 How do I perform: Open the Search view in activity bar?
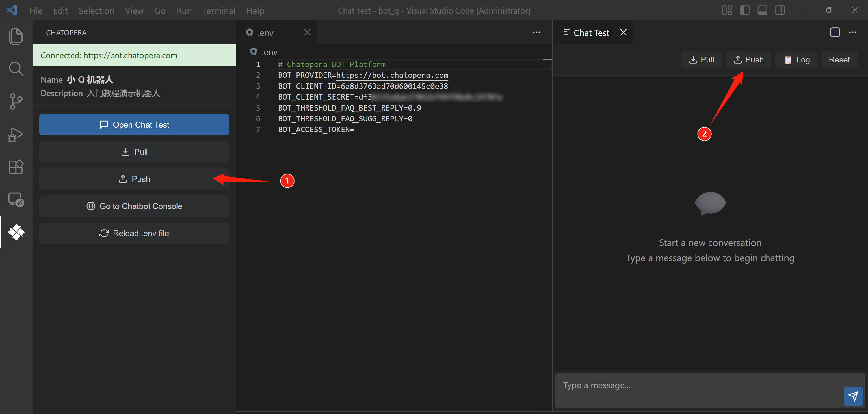tap(16, 69)
